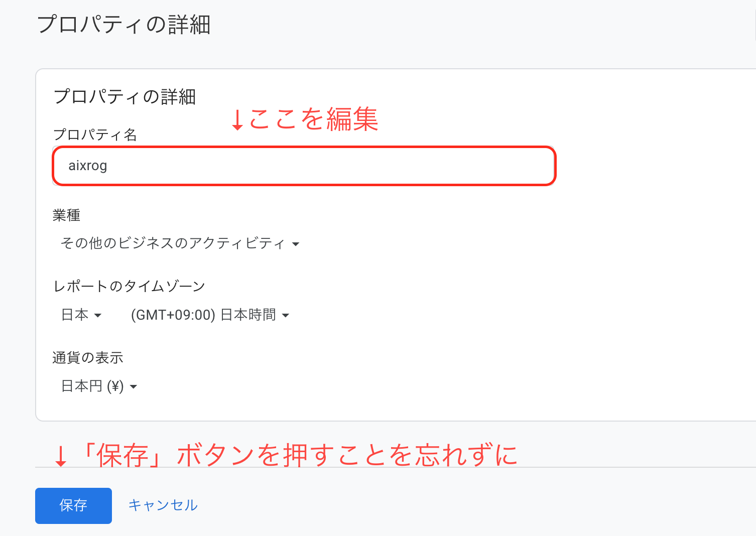Focus the red-highlighted property name input
This screenshot has height=536, width=756.
click(301, 166)
